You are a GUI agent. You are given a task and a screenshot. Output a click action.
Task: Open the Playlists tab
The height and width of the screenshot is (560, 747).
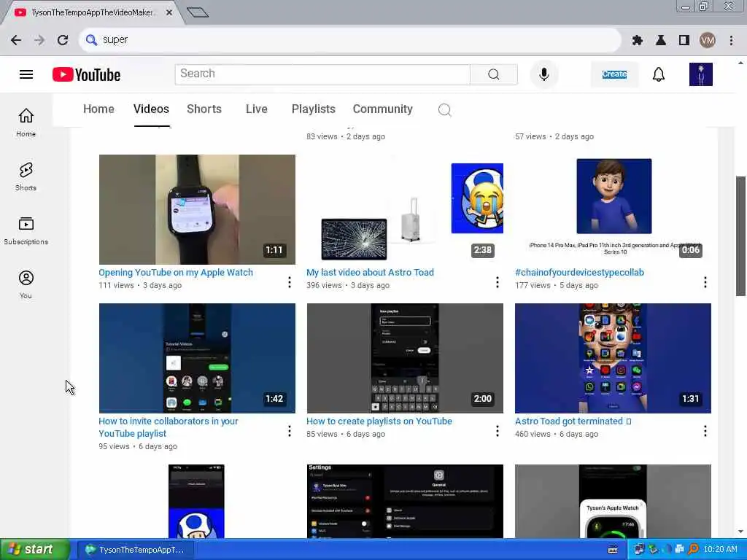click(314, 109)
